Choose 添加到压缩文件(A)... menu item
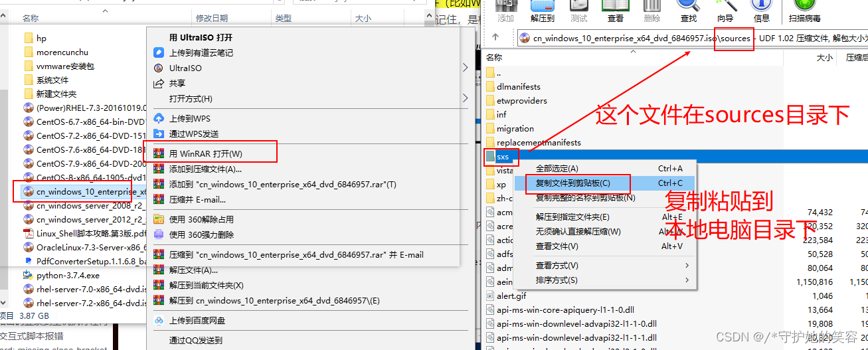 click(205, 169)
